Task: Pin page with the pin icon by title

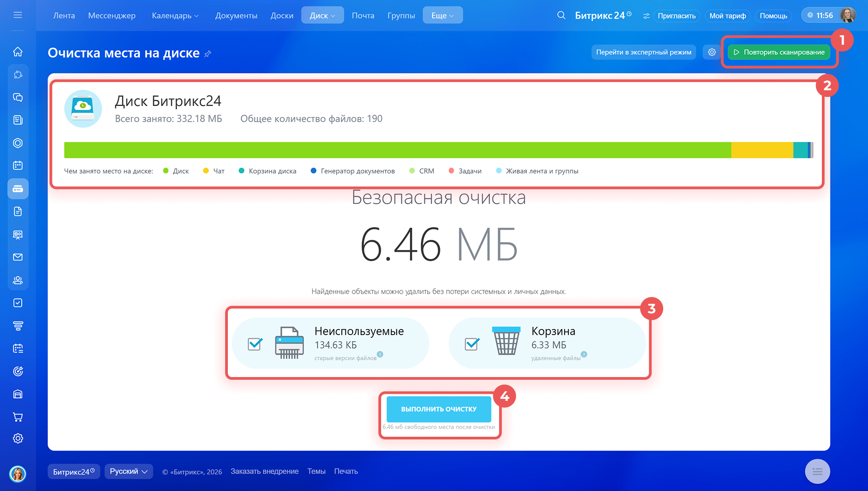Action: point(208,54)
